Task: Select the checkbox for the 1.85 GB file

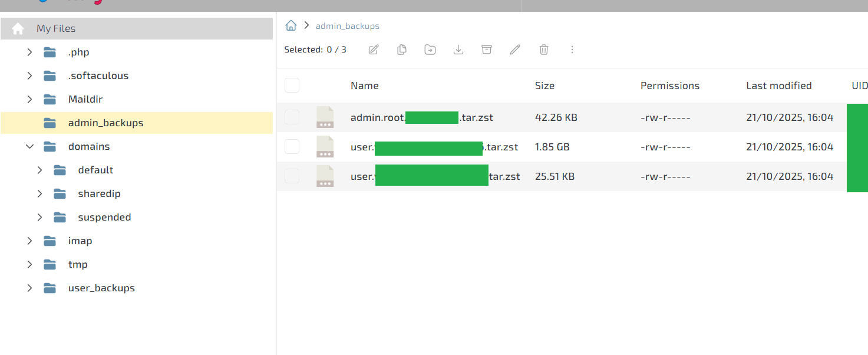Action: (292, 147)
